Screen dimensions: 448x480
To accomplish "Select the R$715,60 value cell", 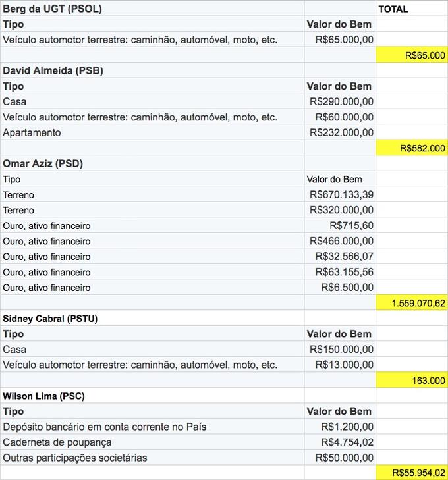I will tap(340, 226).
